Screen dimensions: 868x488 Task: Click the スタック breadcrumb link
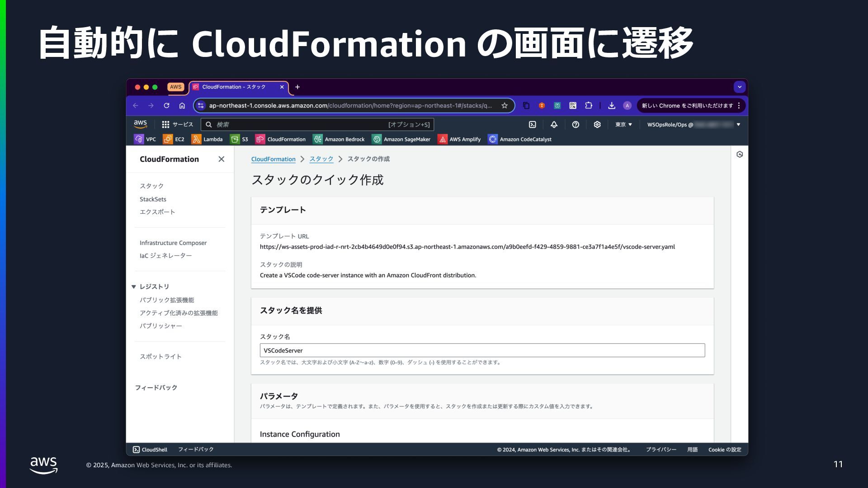point(321,159)
